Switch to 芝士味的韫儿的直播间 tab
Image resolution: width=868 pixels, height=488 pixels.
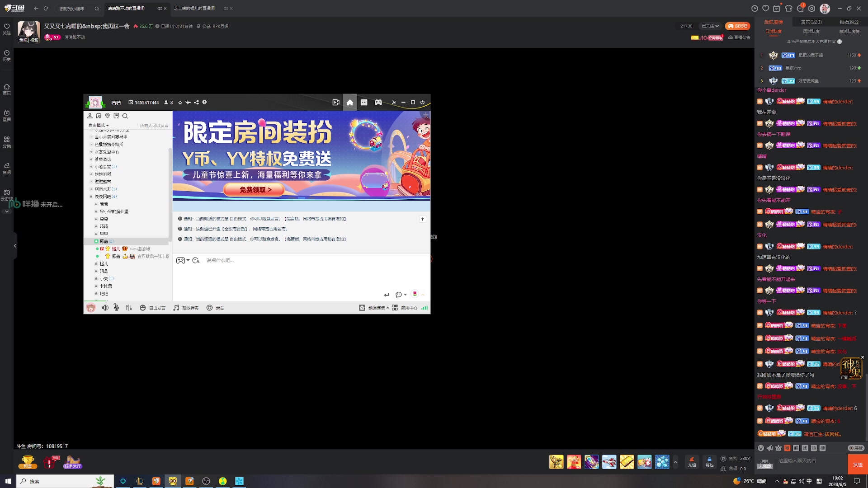194,9
